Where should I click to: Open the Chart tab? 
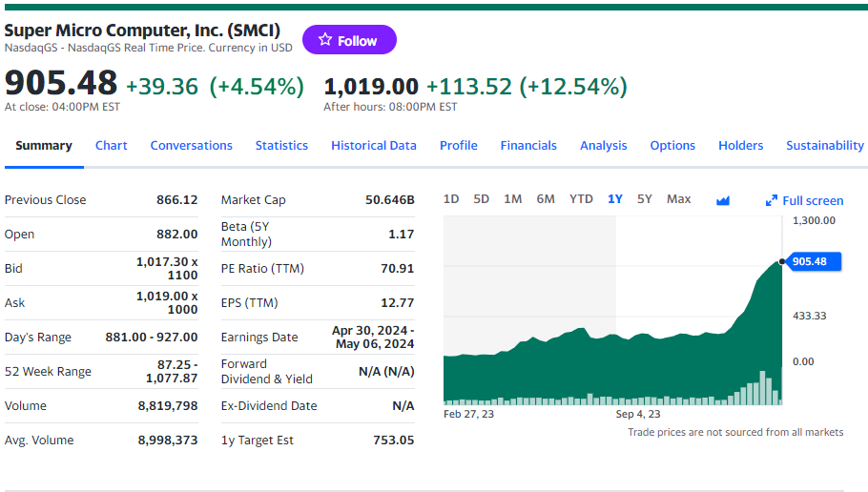coord(112,146)
